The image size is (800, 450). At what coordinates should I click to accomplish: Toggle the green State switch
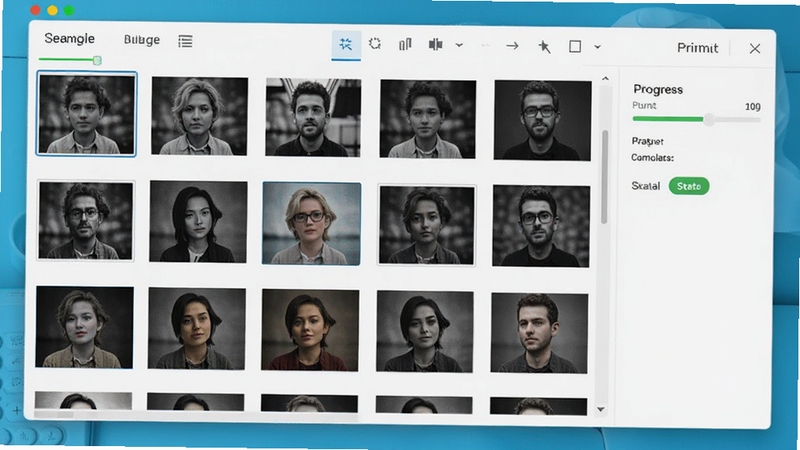tap(689, 186)
